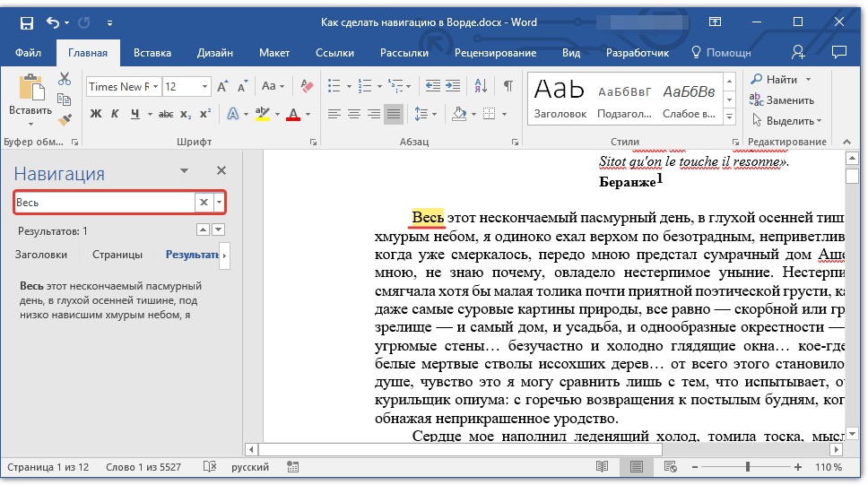Activate the Format Painter brush
Screen dimensions: 868x485
pyautogui.click(x=65, y=119)
